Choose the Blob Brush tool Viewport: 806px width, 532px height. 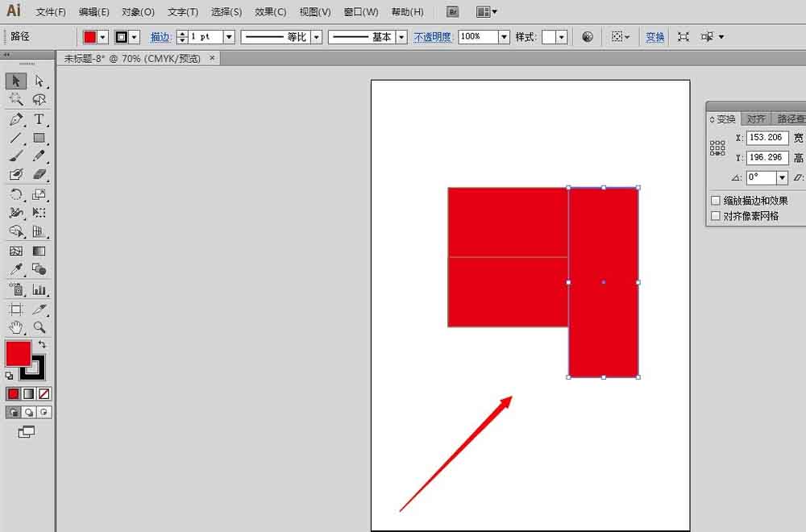(x=16, y=174)
